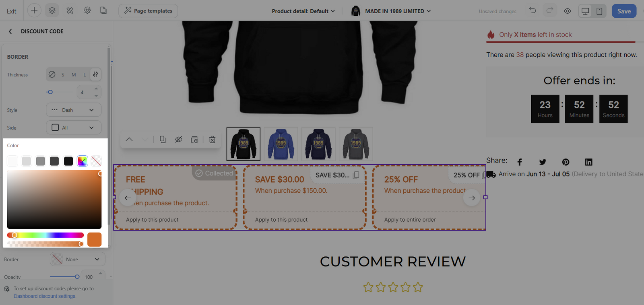The width and height of the screenshot is (644, 305).
Task: Click the add element plus icon
Action: pyautogui.click(x=34, y=11)
